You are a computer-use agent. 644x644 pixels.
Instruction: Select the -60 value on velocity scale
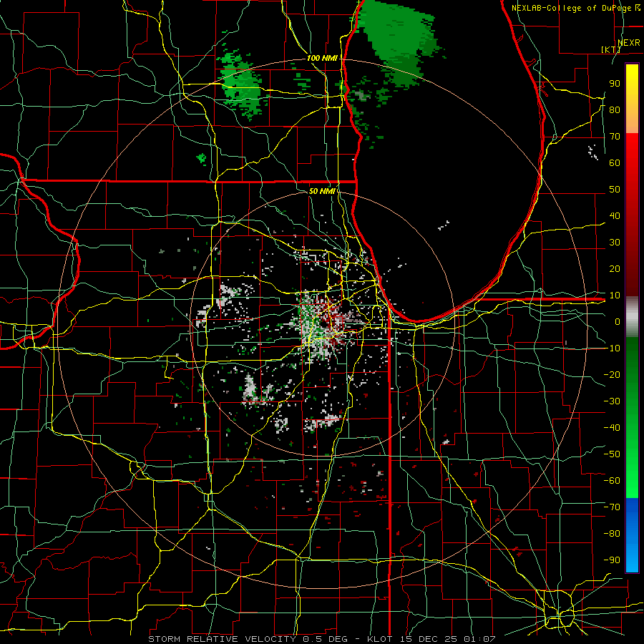click(612, 481)
